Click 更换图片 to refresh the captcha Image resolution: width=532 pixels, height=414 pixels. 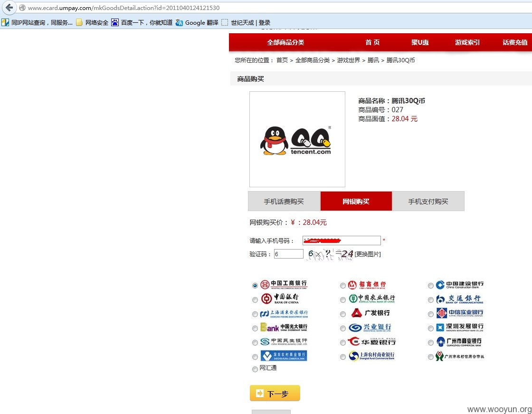pyautogui.click(x=368, y=254)
